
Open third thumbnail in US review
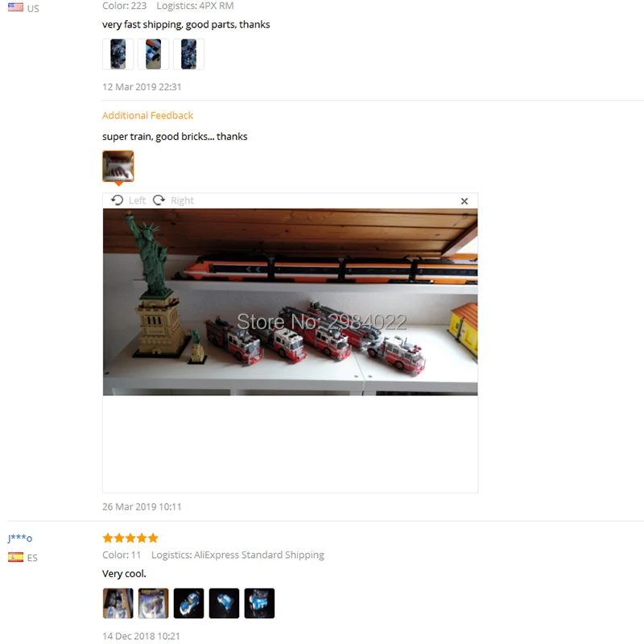pos(188,54)
